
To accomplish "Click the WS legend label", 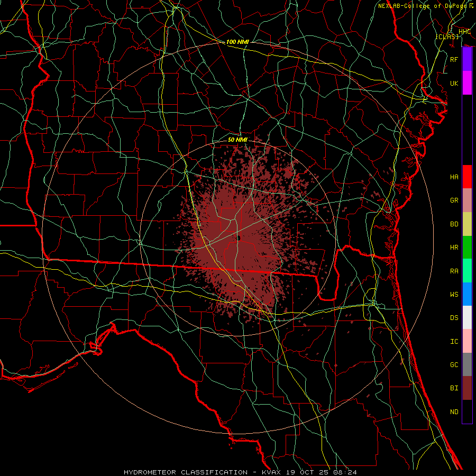I will [x=454, y=295].
